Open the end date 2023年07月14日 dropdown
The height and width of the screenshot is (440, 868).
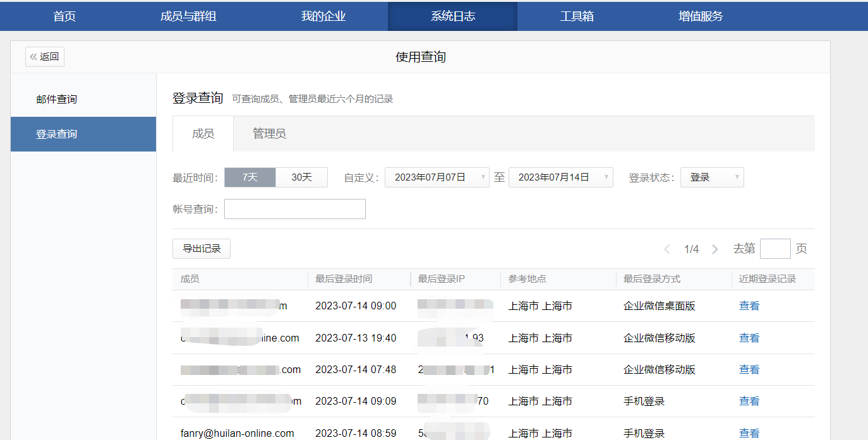click(560, 177)
